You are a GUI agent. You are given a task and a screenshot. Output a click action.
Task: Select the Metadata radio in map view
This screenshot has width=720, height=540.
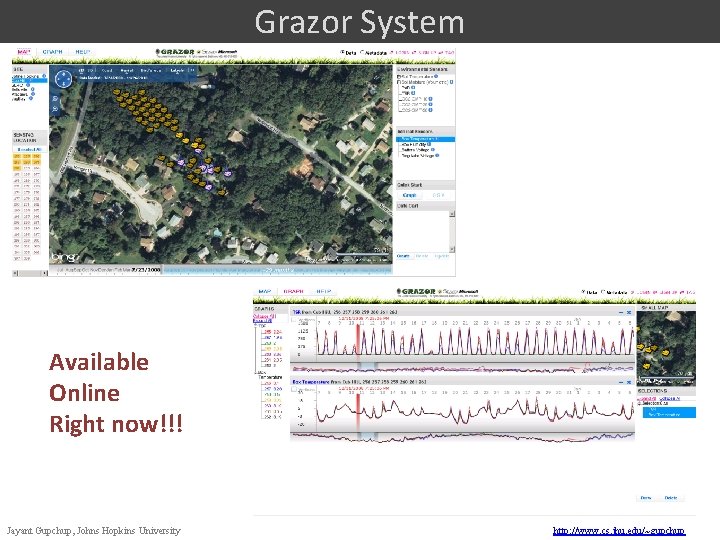tap(362, 52)
